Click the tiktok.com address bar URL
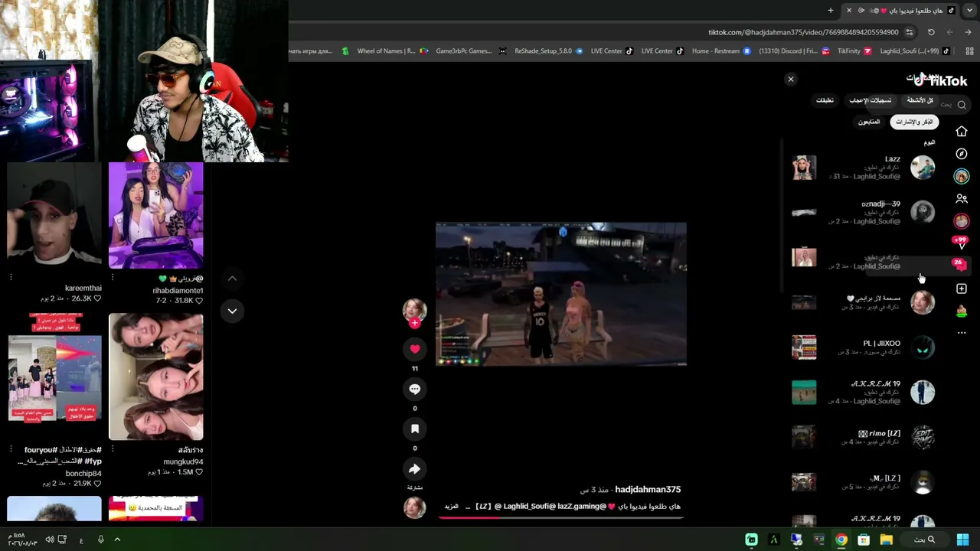This screenshot has width=980, height=551. pyautogui.click(x=803, y=32)
